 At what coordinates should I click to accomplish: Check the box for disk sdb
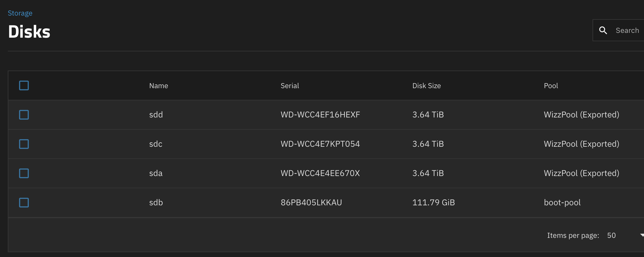pyautogui.click(x=24, y=203)
